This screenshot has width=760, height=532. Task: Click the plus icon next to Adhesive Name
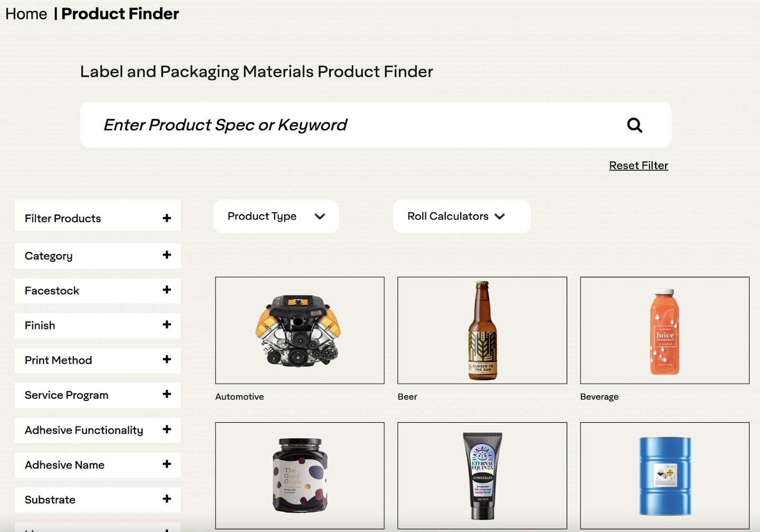click(166, 464)
